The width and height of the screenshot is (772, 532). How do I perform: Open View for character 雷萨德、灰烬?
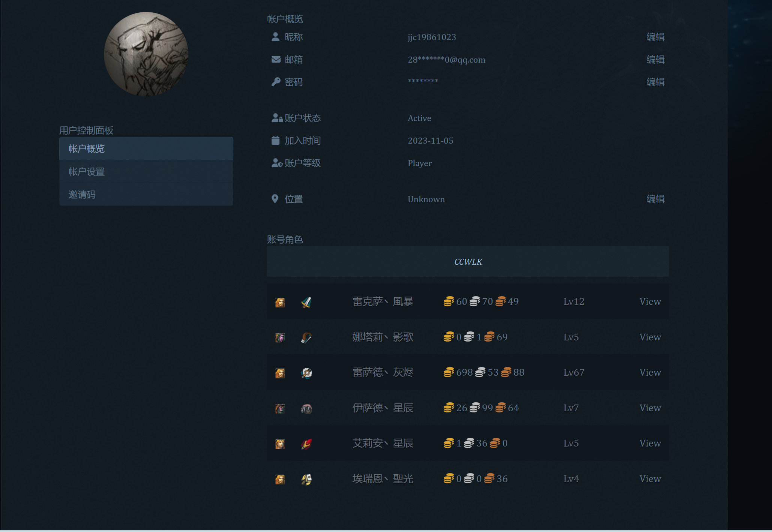(x=650, y=372)
